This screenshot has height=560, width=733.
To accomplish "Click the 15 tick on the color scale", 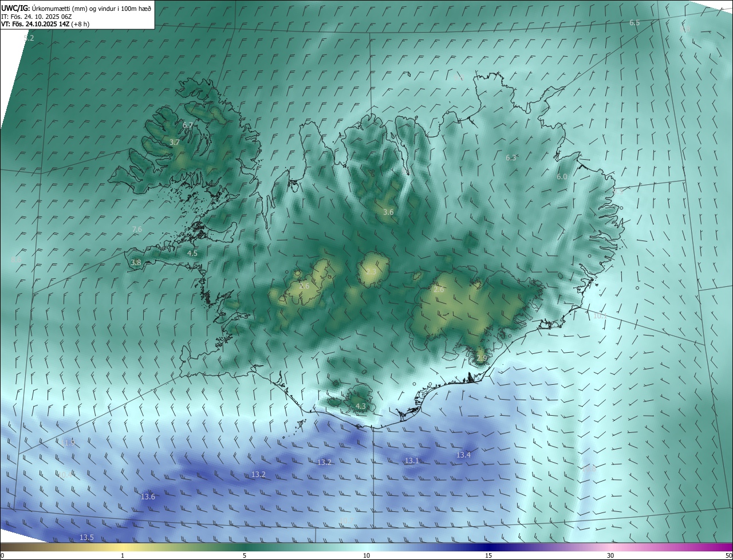I will coord(488,555).
